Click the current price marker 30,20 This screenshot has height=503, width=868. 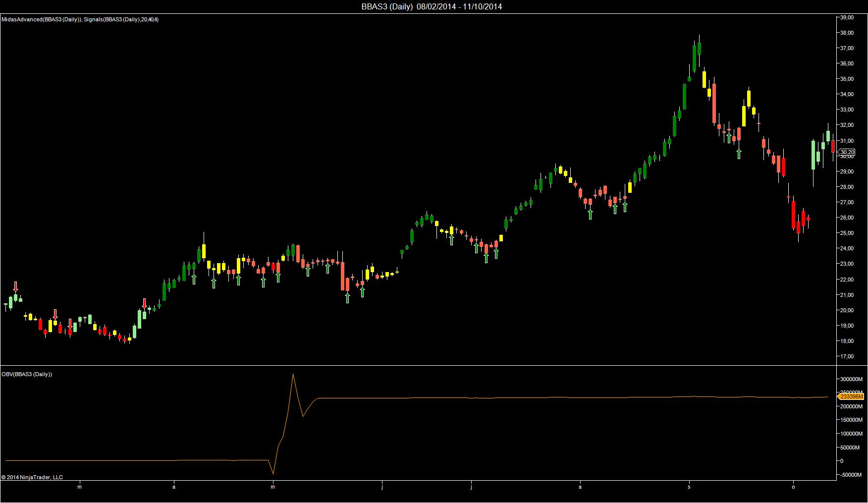[x=847, y=152]
